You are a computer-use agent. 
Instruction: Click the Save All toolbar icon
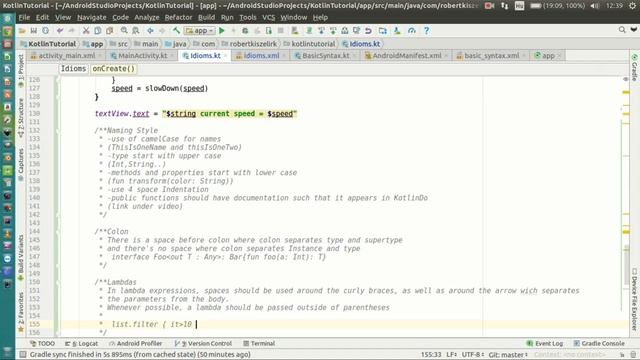34,31
